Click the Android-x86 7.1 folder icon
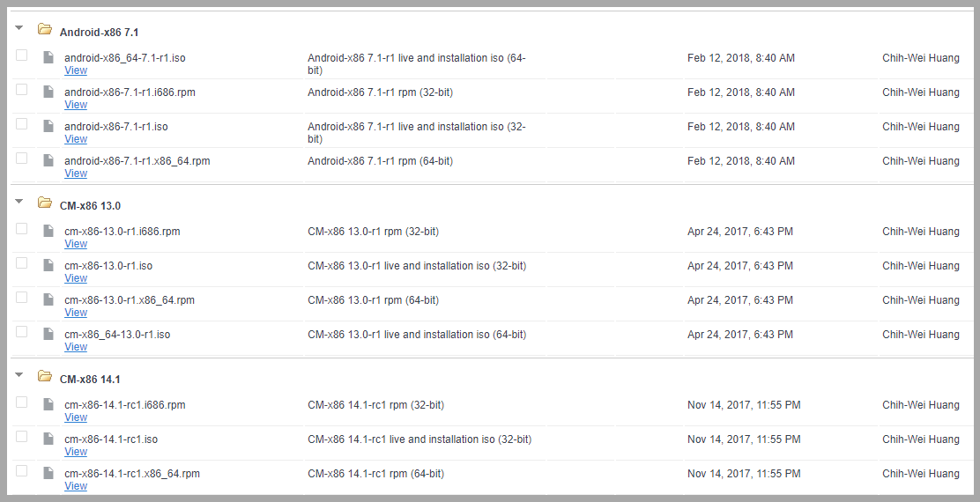The image size is (980, 502). pyautogui.click(x=45, y=30)
